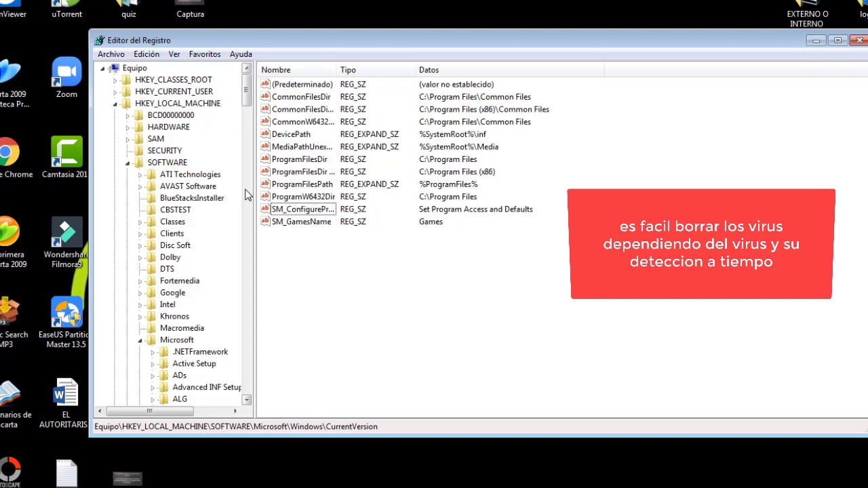Open the Camtasia desktop shortcut
The width and height of the screenshot is (868, 488).
tap(66, 157)
